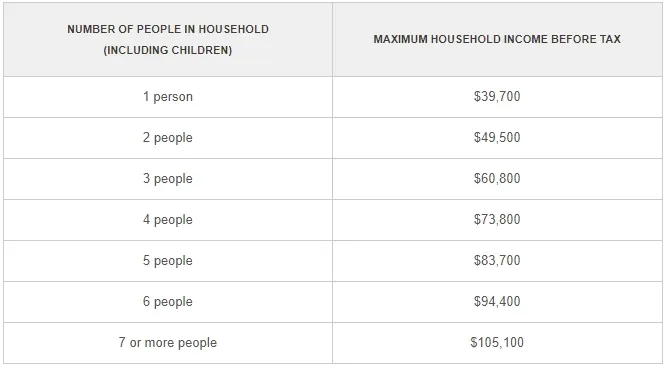This screenshot has width=665, height=368.
Task: Select the 4 people row label
Action: (x=168, y=220)
